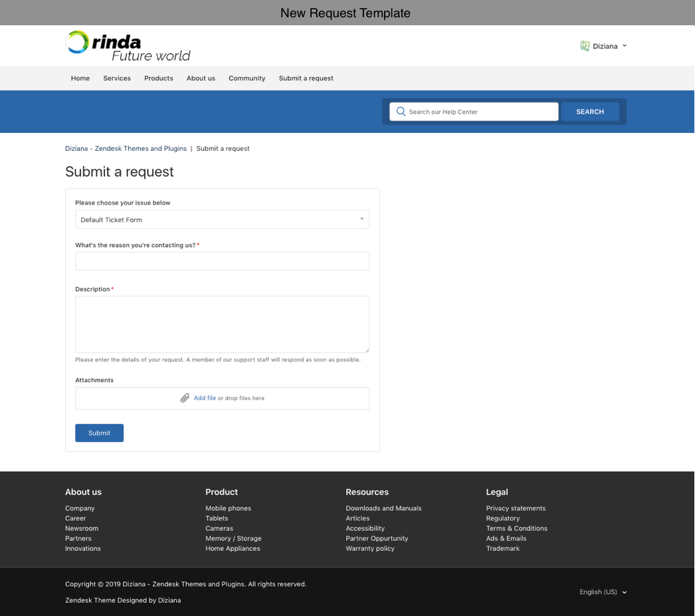Open the Services menu item
Screen dimensions: 695x616
click(117, 78)
